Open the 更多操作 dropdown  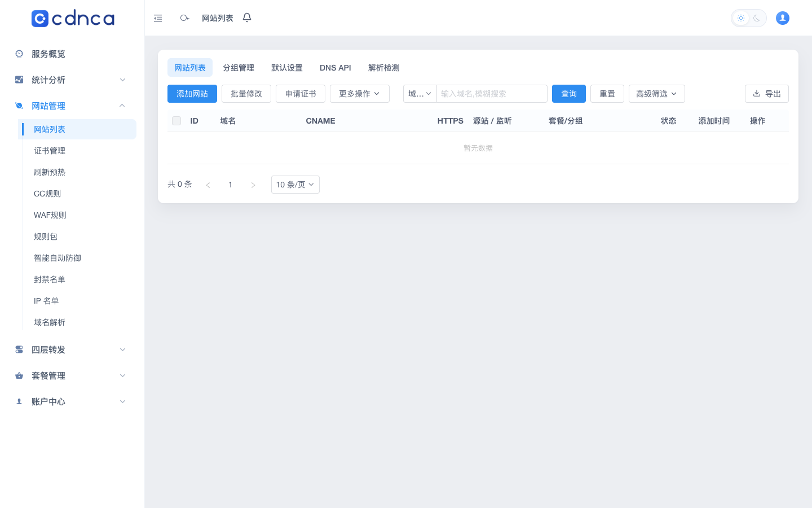coord(360,94)
